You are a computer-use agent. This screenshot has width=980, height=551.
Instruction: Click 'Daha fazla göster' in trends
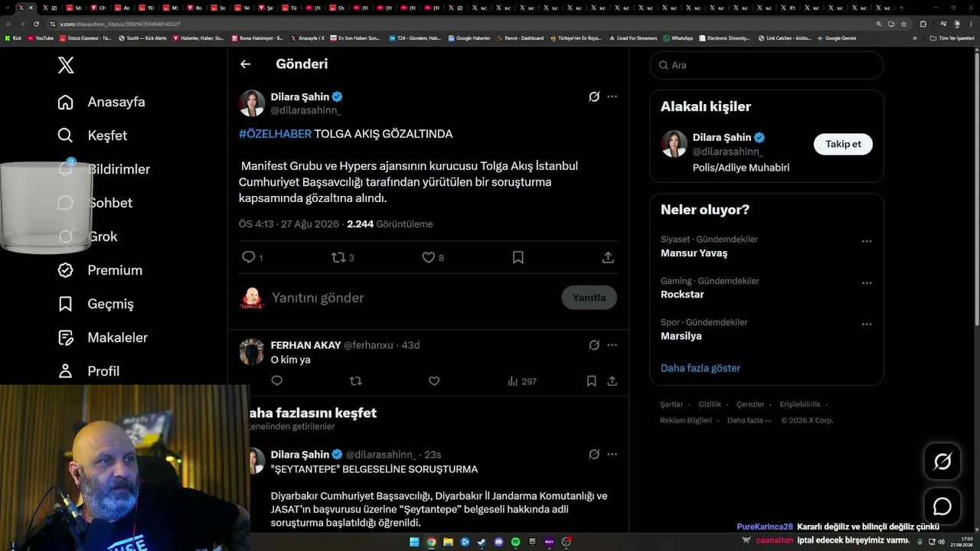(701, 368)
